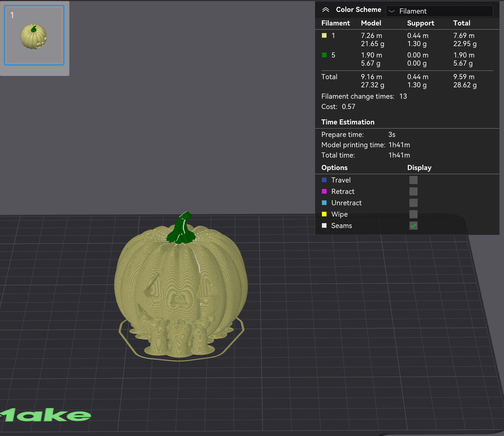The width and height of the screenshot is (504, 436).
Task: Enable the Wipe display checkbox
Action: click(413, 214)
